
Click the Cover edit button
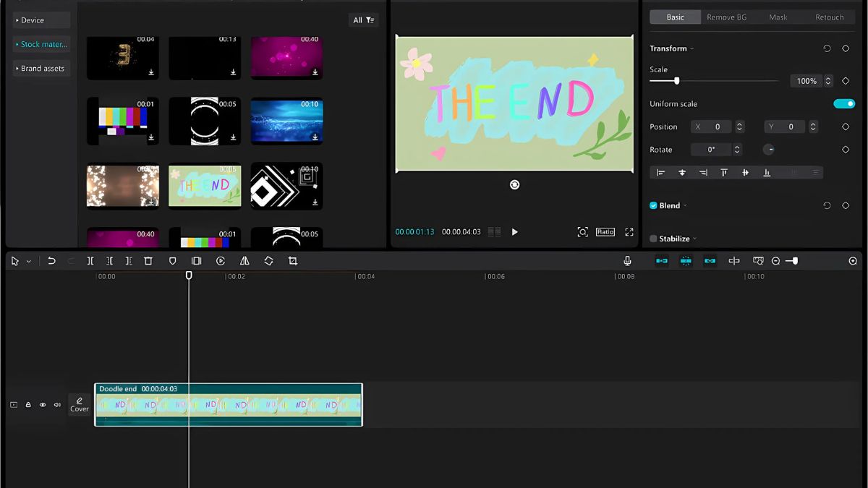[80, 404]
